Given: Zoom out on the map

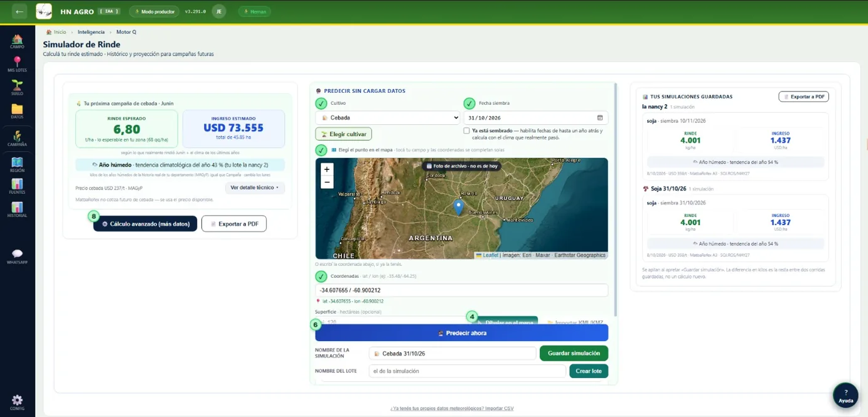Looking at the screenshot, I should coord(326,182).
